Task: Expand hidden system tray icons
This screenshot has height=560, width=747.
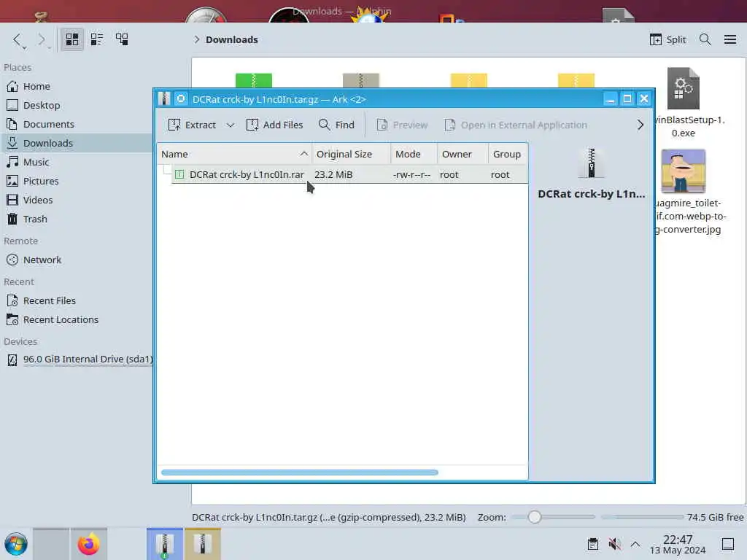Action: point(635,544)
